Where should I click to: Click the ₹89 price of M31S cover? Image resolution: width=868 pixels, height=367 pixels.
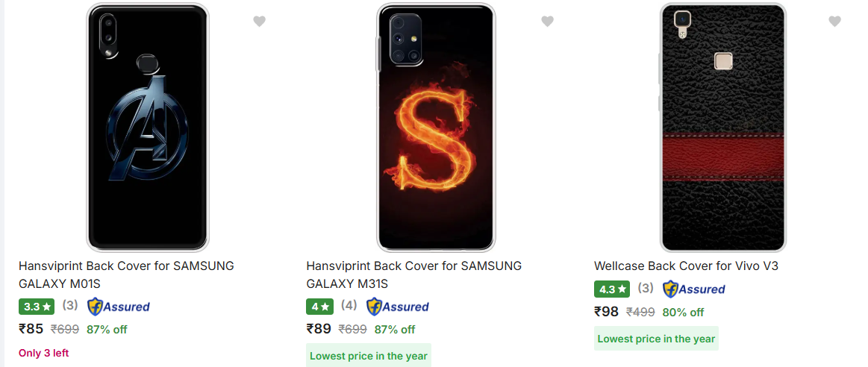click(x=318, y=329)
